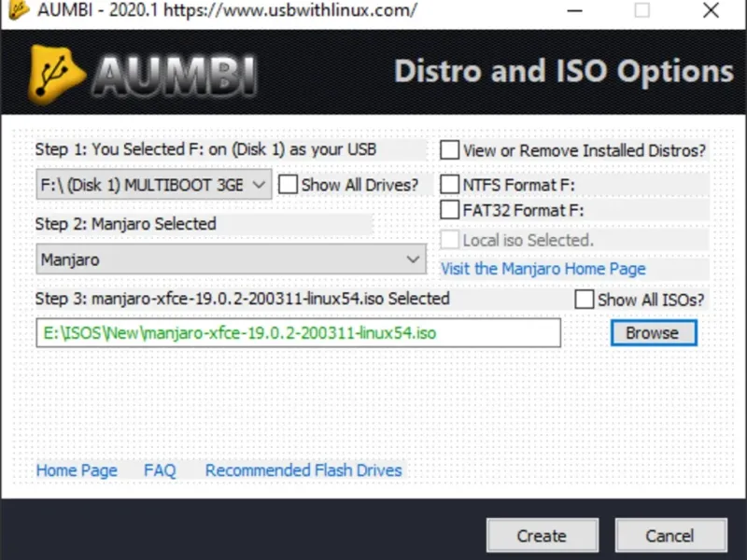The height and width of the screenshot is (560, 747).
Task: Click the Browse button
Action: point(654,333)
